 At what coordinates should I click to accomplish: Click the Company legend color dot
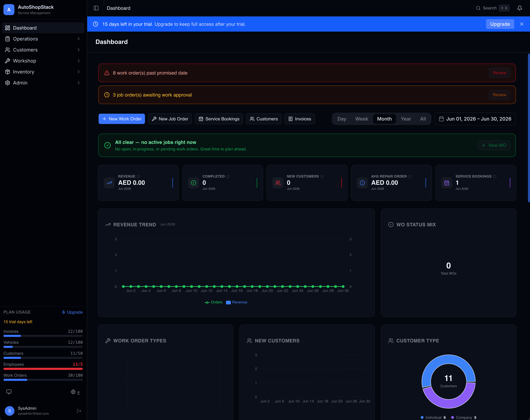tap(452, 417)
